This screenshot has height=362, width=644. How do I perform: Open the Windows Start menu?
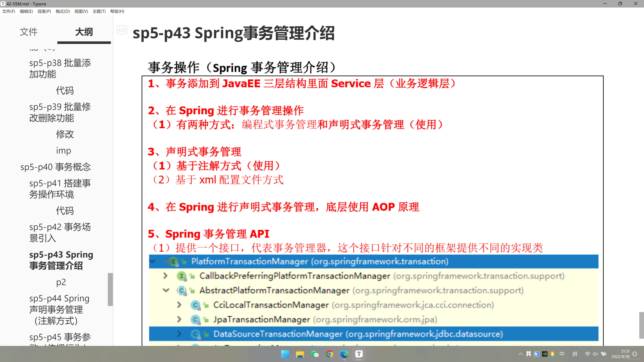coord(285,354)
